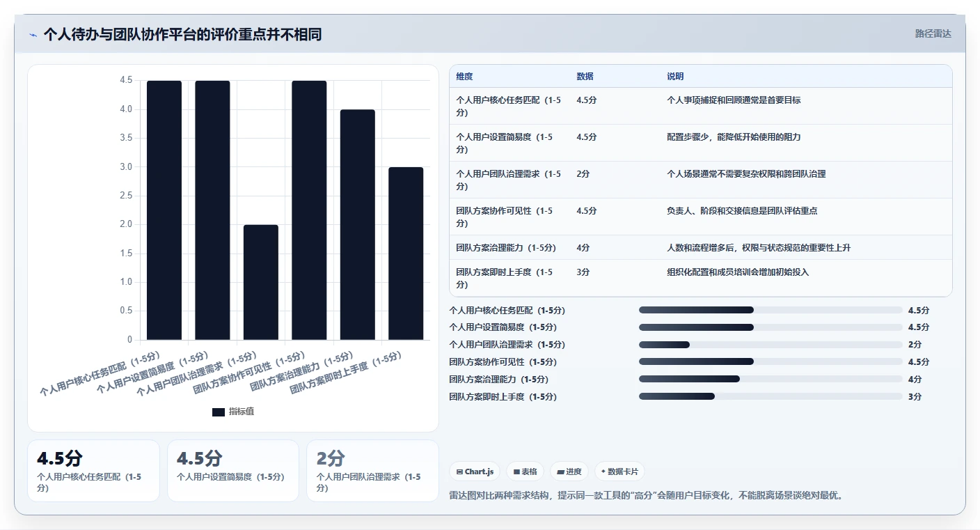The image size is (980, 530).
Task: Click the description 配置步骤少，能降低开始使用的阻力
Action: pyautogui.click(x=734, y=137)
